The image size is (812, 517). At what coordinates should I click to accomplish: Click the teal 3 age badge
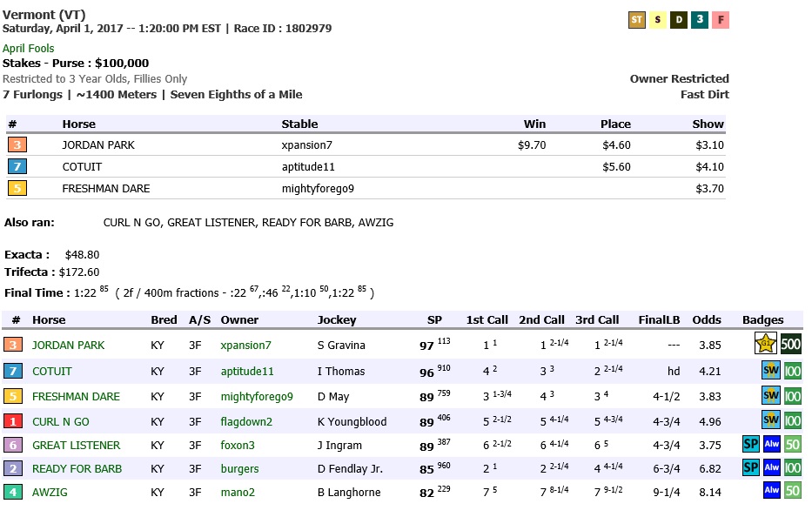coord(700,20)
